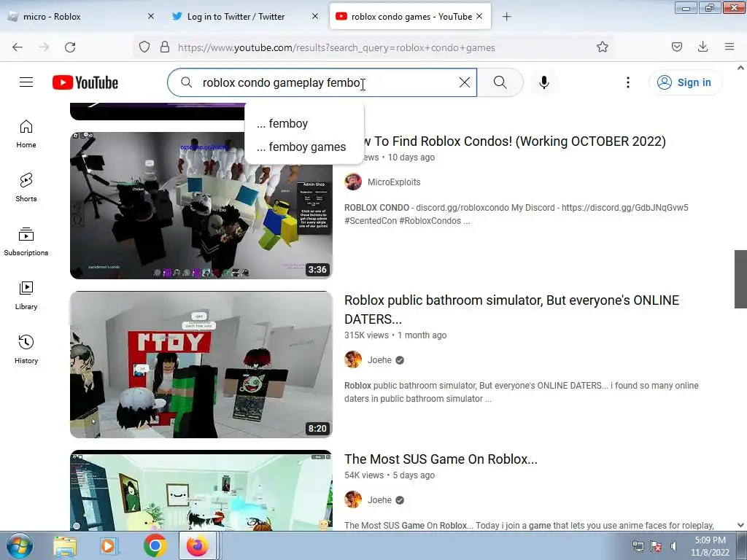Image resolution: width=747 pixels, height=560 pixels.
Task: Open History in the sidebar
Action: tap(26, 349)
